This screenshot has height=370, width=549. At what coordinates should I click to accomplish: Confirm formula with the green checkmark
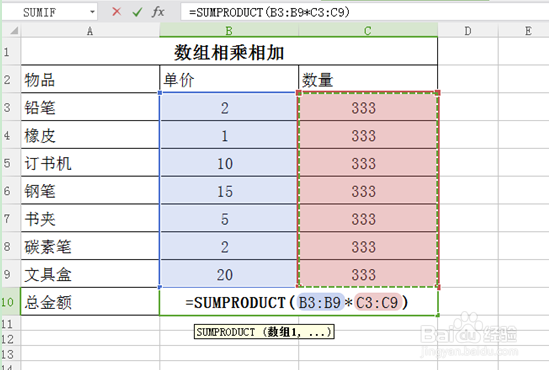coord(137,13)
